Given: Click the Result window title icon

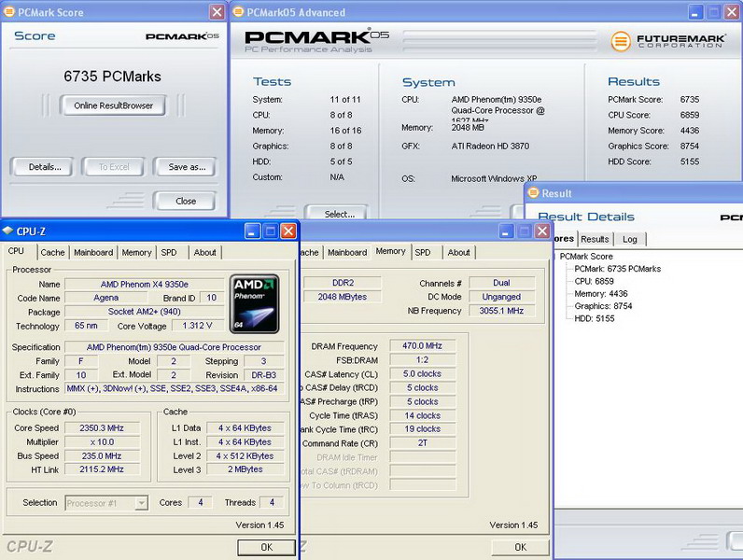Looking at the screenshot, I should coord(534,193).
